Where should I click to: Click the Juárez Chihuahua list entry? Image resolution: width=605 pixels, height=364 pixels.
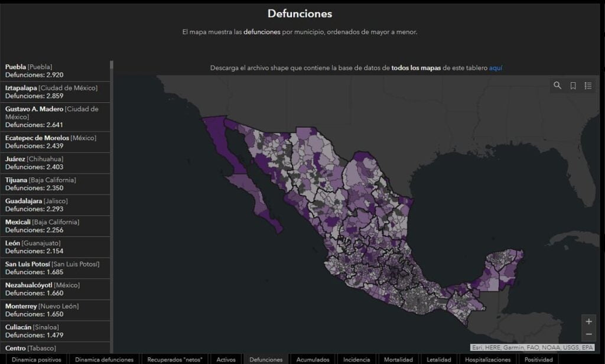tap(54, 163)
